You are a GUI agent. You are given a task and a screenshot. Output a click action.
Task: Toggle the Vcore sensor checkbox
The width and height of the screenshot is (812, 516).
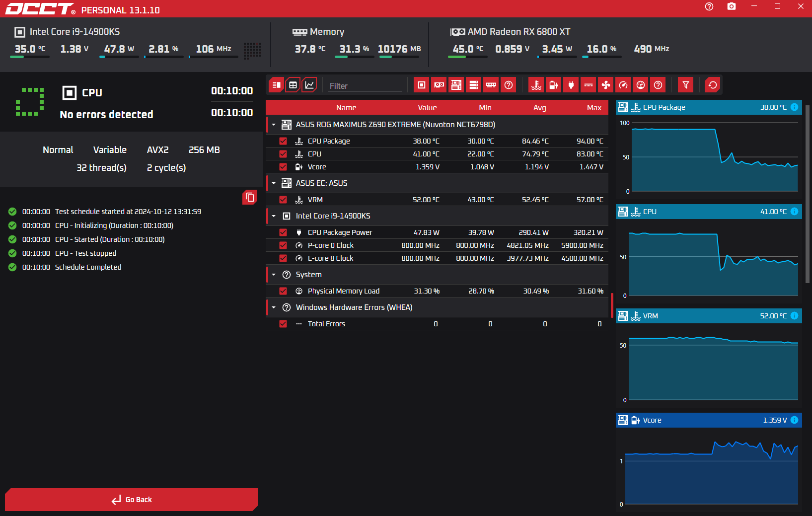tap(283, 167)
